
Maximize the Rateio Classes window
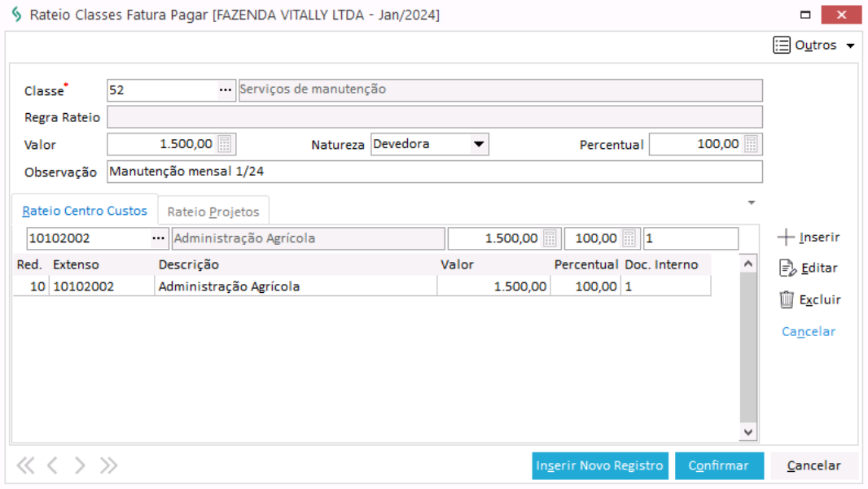[805, 15]
